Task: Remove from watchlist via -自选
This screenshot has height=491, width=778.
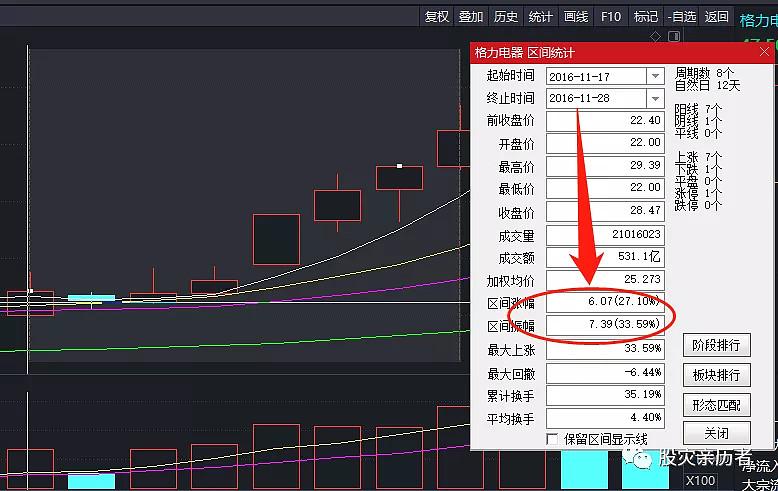Action: (x=682, y=16)
